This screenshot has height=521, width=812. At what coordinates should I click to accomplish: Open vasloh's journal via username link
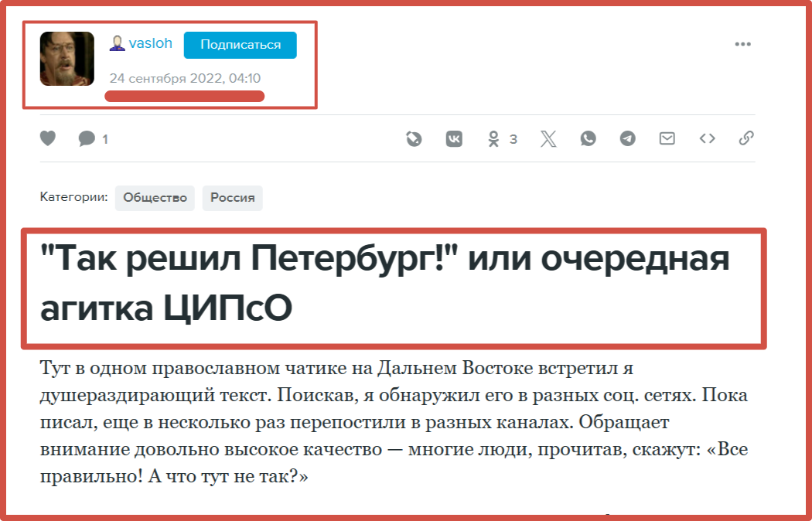151,43
